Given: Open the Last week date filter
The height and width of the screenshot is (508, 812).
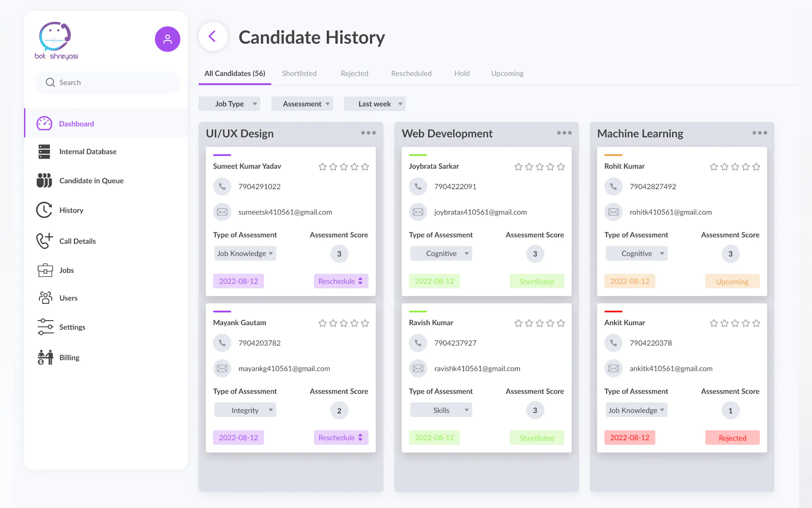Looking at the screenshot, I should coord(375,104).
